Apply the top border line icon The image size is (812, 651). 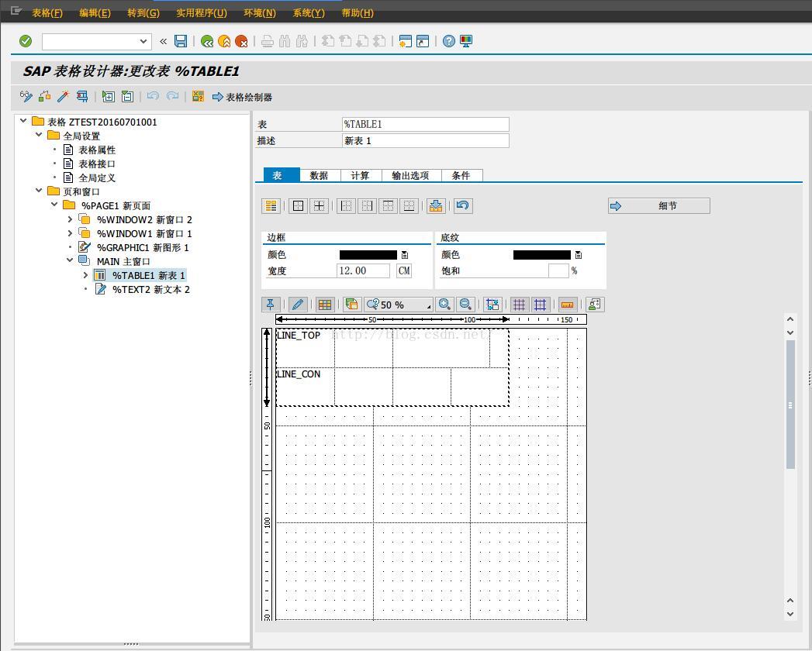click(x=388, y=206)
